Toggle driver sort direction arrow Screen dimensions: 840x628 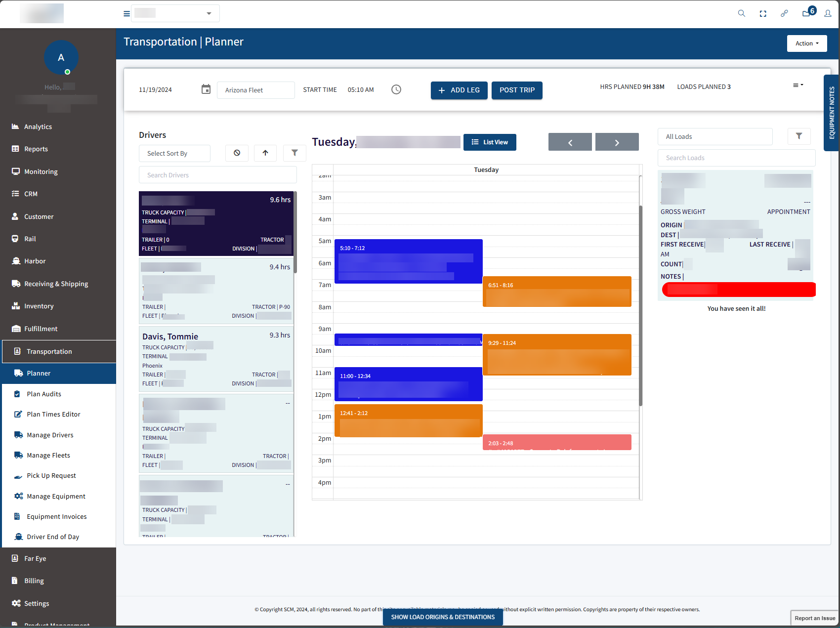[x=265, y=153]
